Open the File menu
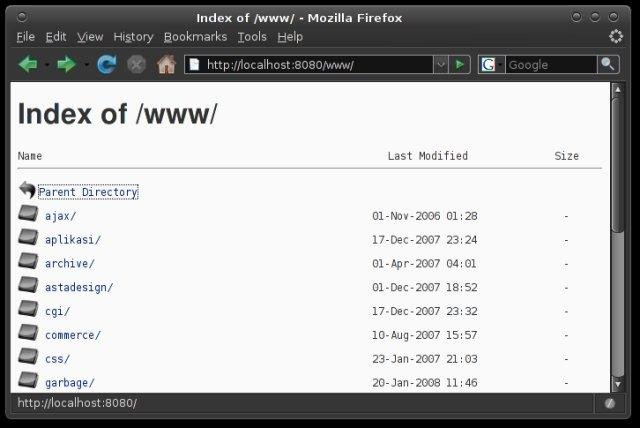 26,37
